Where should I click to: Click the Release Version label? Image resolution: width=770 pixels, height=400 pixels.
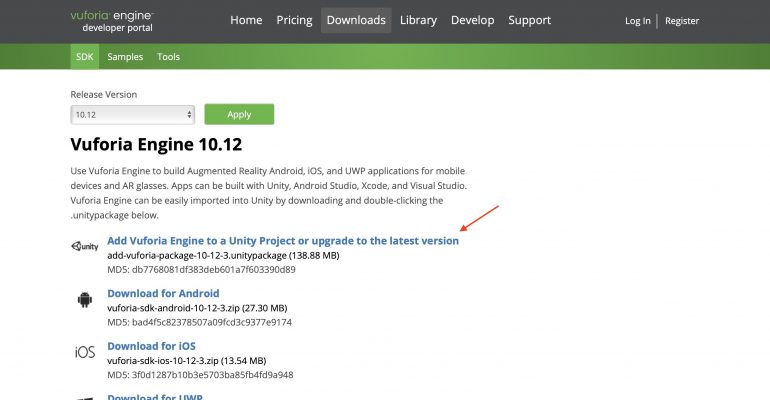coord(104,94)
